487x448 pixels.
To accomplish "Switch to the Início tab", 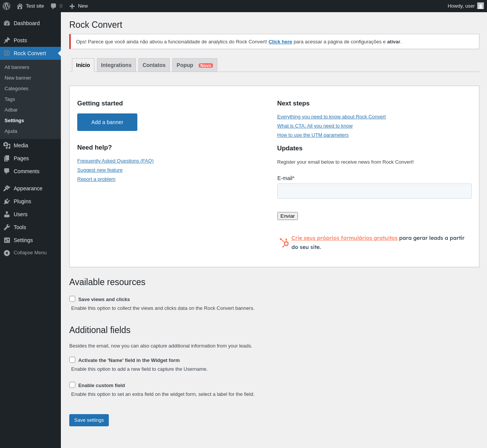I will 83,65.
